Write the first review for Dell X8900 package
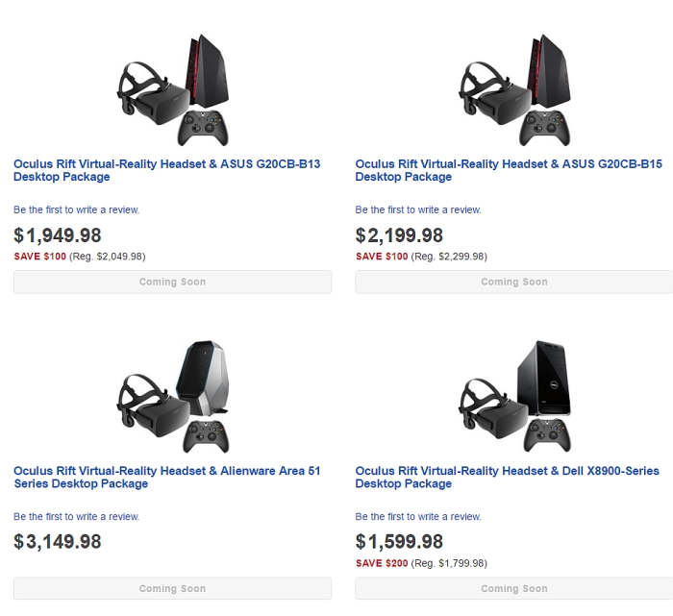Viewport: 673px width, 616px height. tap(417, 517)
